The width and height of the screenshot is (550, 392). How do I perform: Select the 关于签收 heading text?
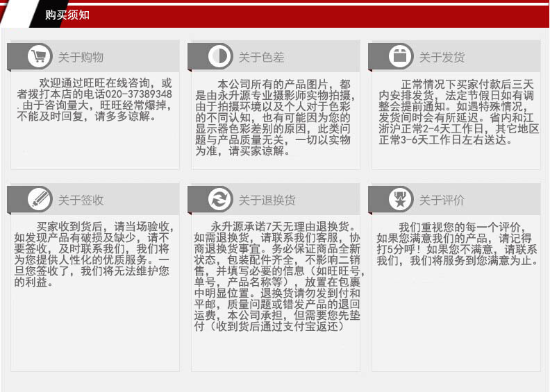coord(81,201)
